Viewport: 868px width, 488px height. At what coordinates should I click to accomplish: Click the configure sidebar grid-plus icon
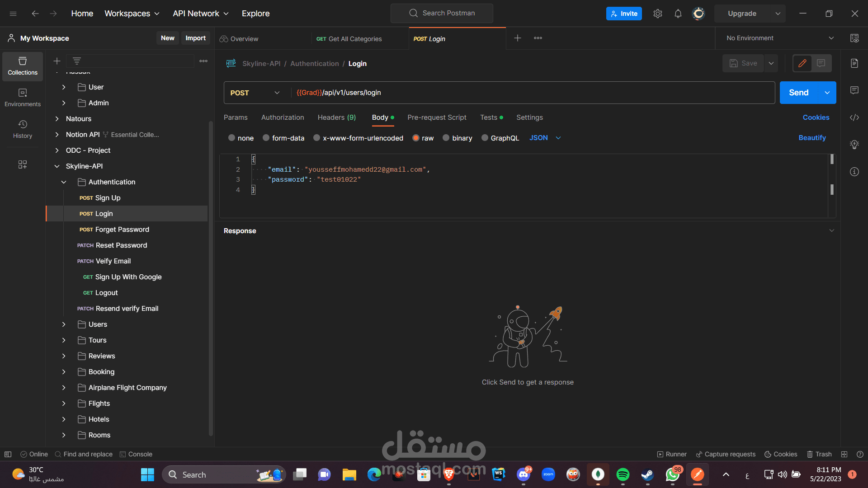23,164
